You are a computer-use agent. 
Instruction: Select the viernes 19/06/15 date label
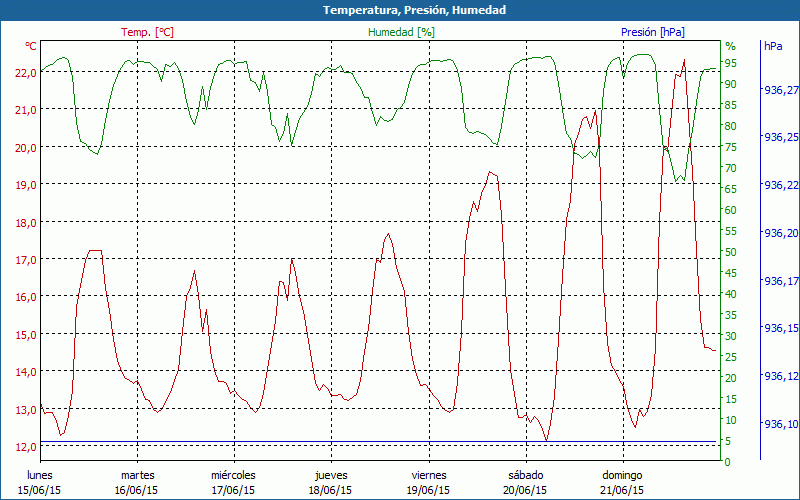428,483
